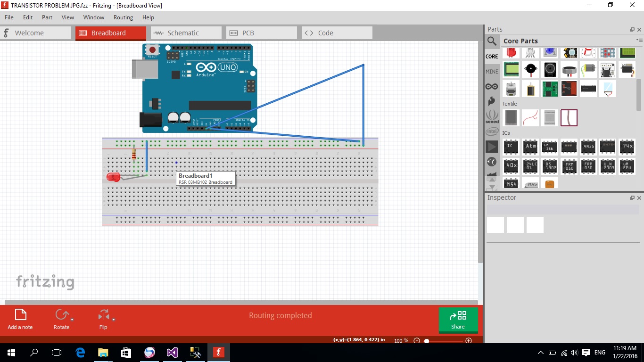
Task: Open the Routing menu
Action: 123,17
